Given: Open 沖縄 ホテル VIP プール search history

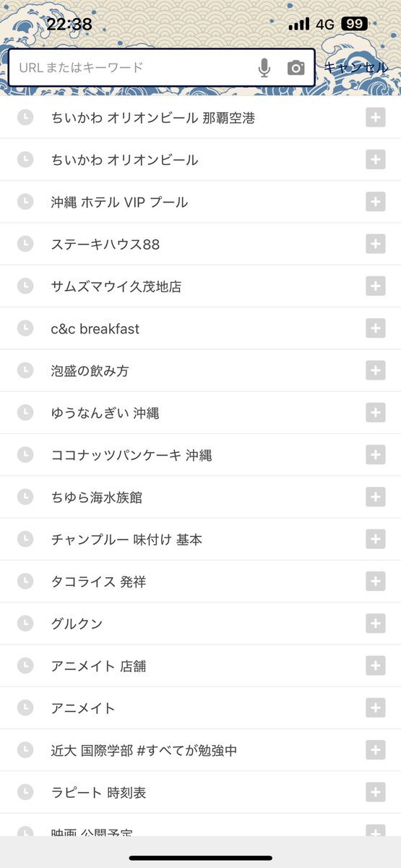Looking at the screenshot, I should (200, 203).
